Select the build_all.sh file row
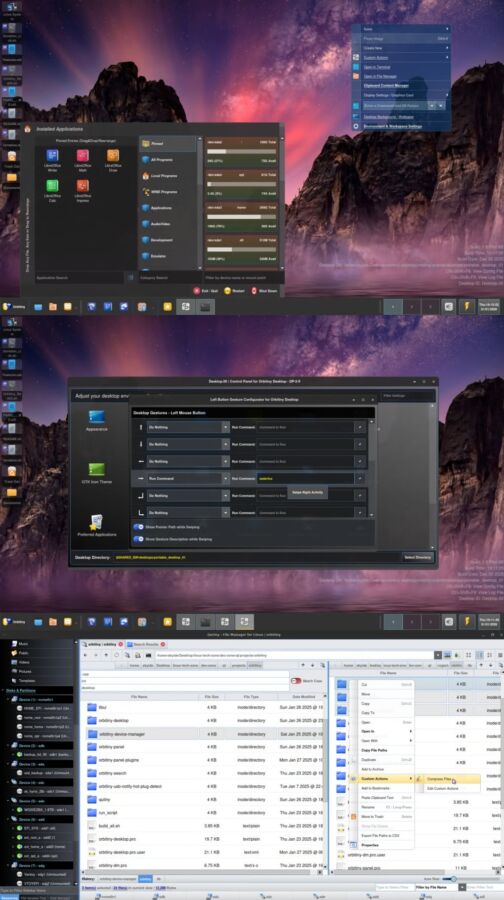This screenshot has height=900, width=504. [x=203, y=826]
